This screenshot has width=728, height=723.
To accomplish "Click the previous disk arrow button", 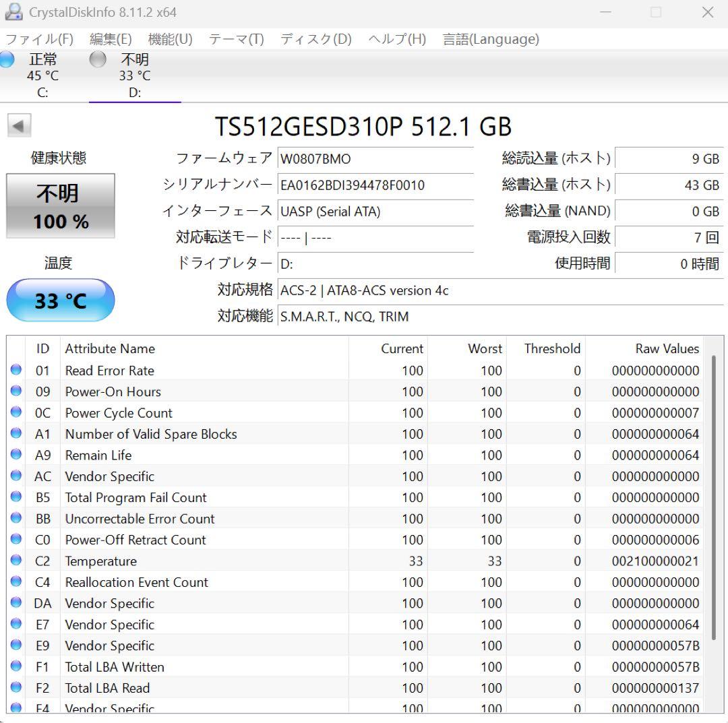I will pos(19,125).
